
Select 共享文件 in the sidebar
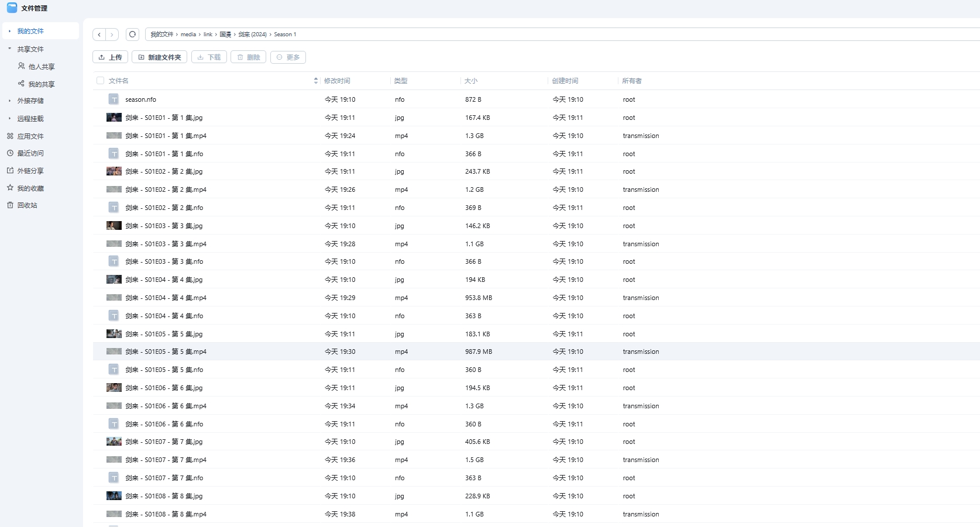pos(30,49)
